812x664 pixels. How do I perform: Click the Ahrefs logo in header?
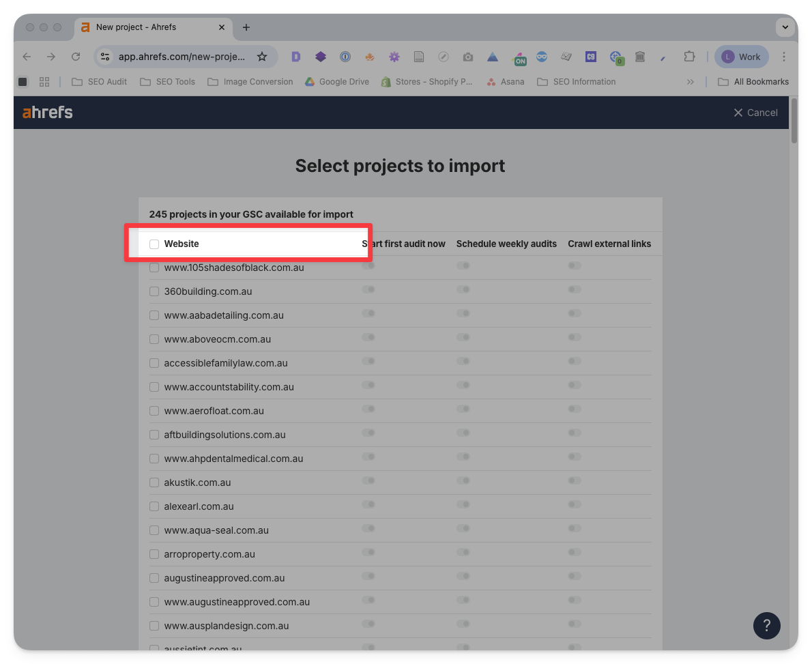[47, 113]
